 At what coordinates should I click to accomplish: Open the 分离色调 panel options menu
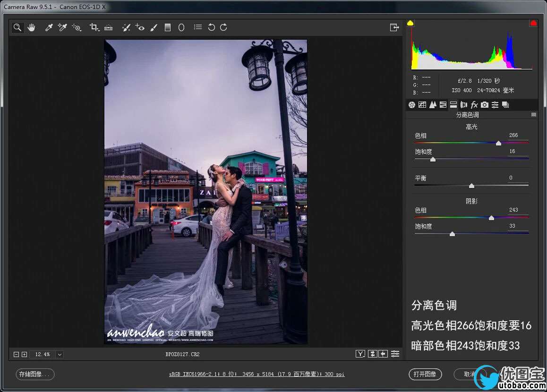534,115
